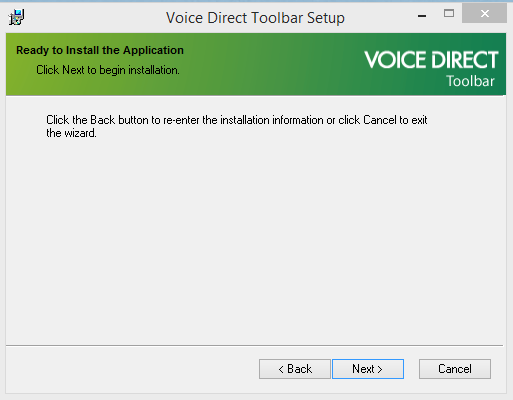513x400 pixels.
Task: Maximize the setup window
Action: click(x=449, y=14)
